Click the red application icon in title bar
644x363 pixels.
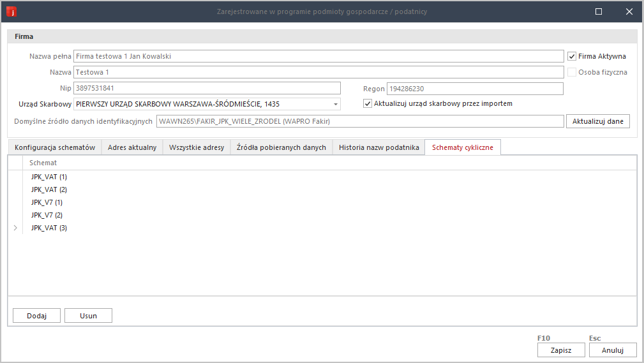pyautogui.click(x=11, y=11)
